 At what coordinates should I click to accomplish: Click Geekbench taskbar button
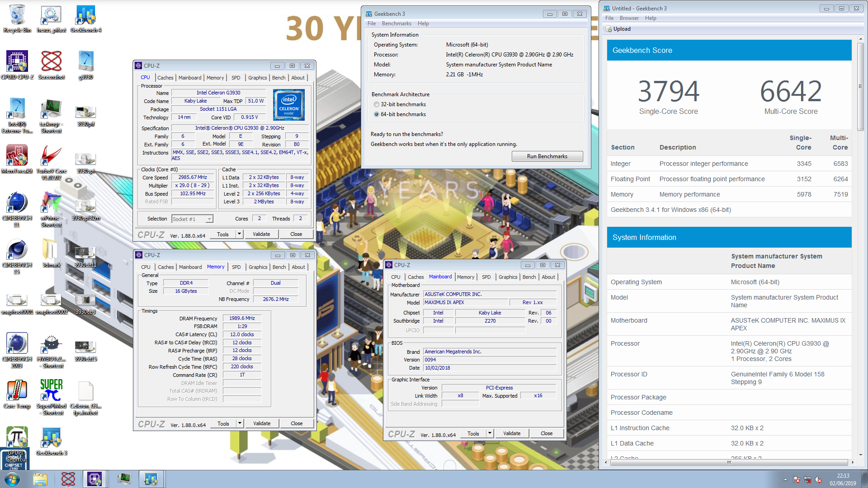pyautogui.click(x=151, y=479)
